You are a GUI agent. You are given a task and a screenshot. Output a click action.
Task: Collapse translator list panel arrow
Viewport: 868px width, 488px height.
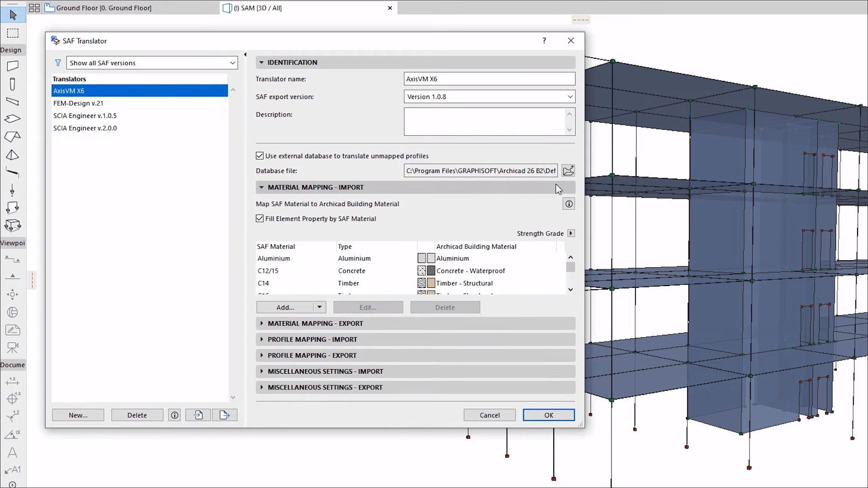pos(245,55)
